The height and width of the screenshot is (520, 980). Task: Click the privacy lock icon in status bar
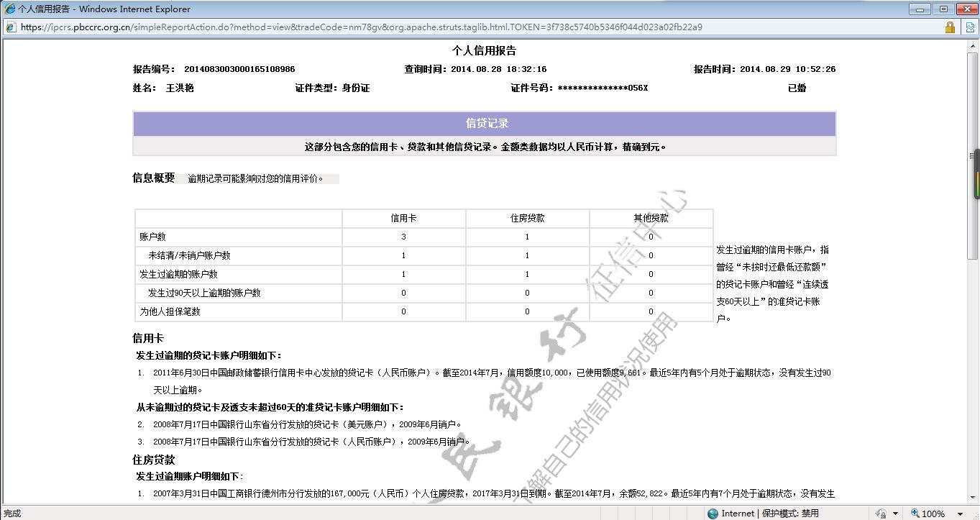click(x=881, y=514)
